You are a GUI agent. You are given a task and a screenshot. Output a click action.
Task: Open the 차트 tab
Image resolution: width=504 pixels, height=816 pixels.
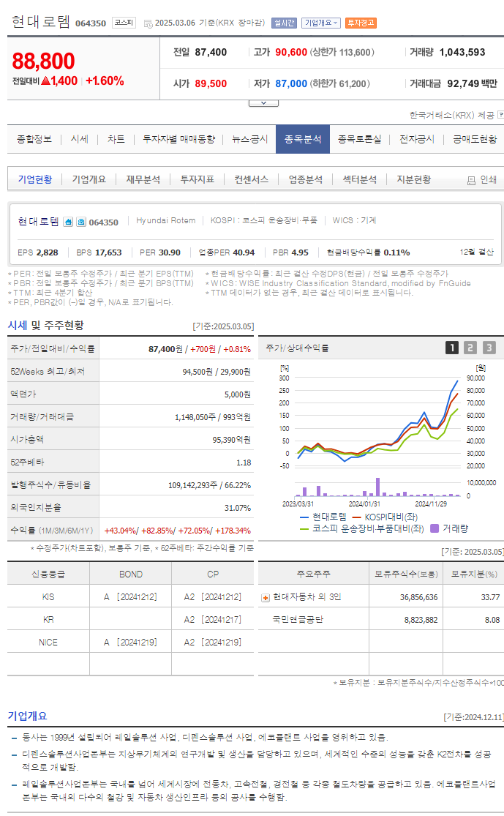point(116,139)
